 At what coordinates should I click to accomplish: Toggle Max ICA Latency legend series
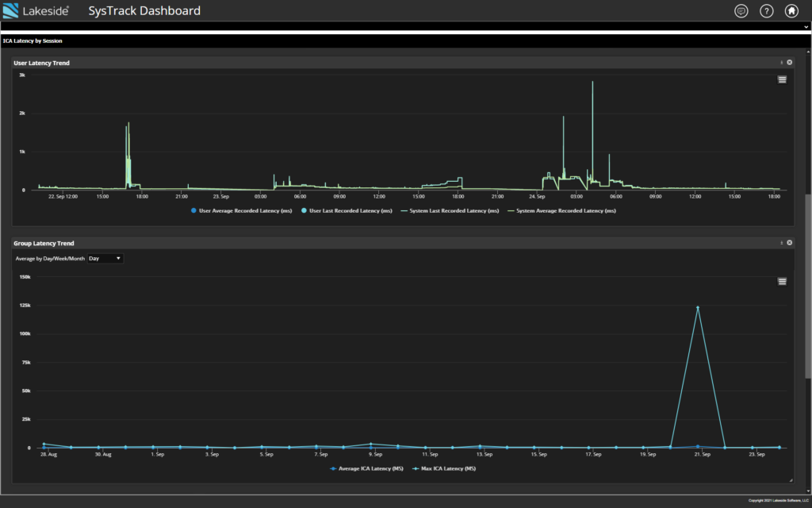(444, 468)
